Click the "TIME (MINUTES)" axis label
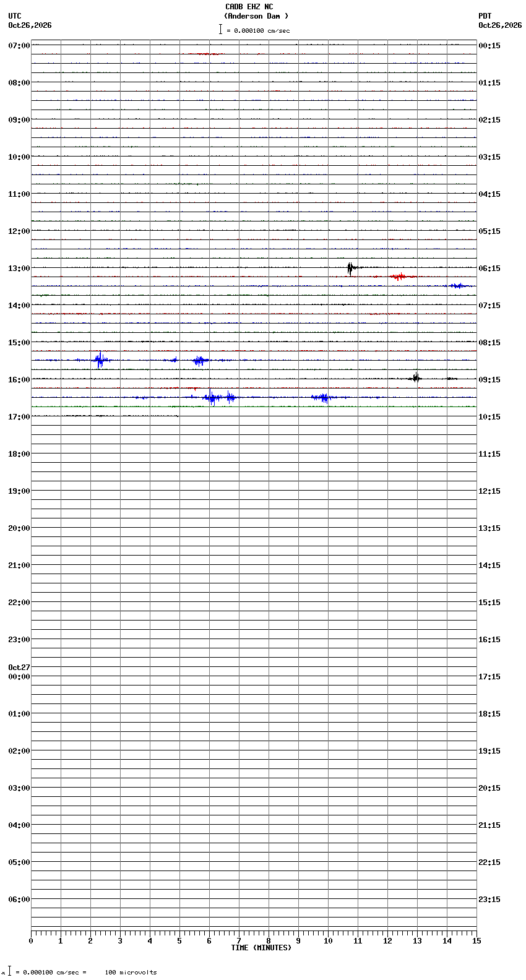The width and height of the screenshot is (526, 980). tap(261, 948)
